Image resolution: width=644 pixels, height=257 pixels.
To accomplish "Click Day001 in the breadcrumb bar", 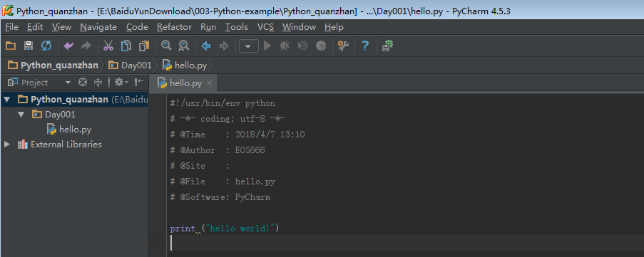I will tap(131, 65).
